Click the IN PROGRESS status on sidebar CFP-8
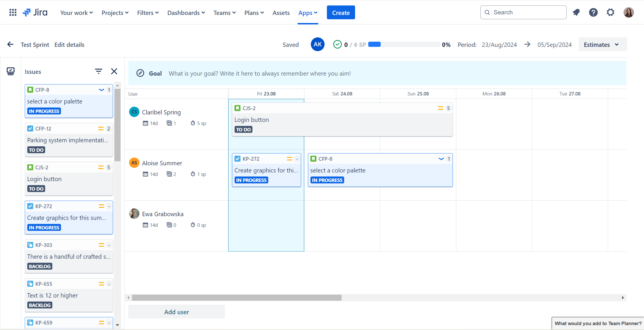This screenshot has height=330, width=644. 44,111
